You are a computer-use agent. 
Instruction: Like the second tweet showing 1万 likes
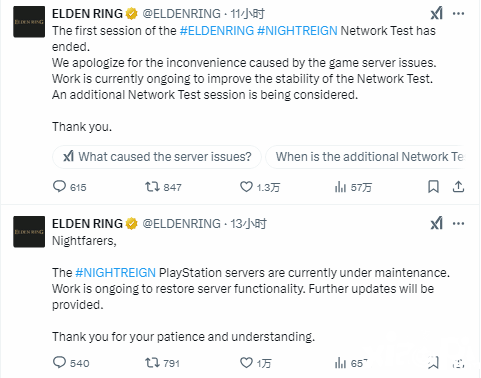tap(246, 363)
